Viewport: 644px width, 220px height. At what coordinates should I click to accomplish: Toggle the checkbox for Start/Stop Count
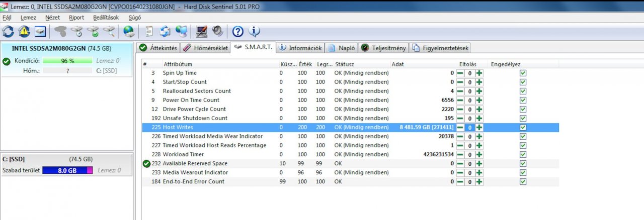click(523, 82)
